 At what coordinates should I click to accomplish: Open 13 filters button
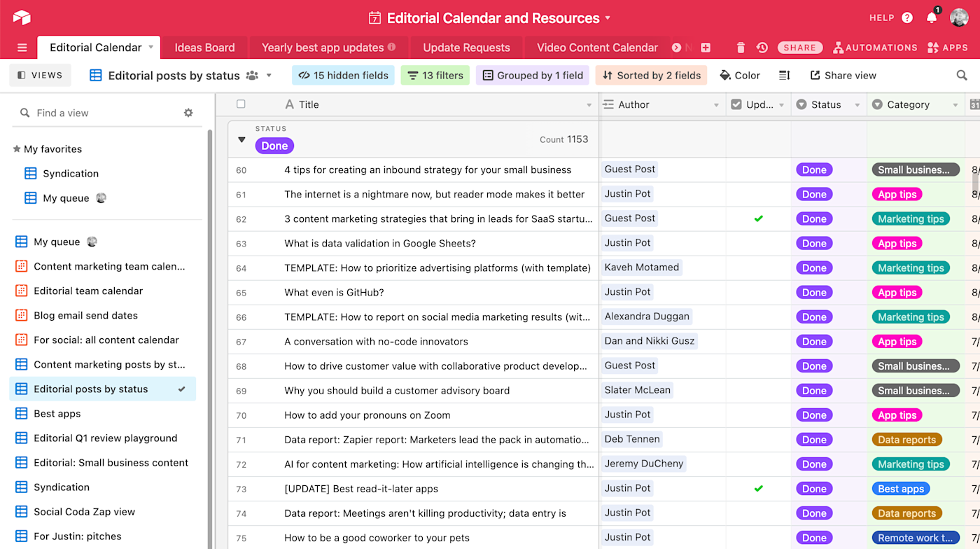click(435, 76)
